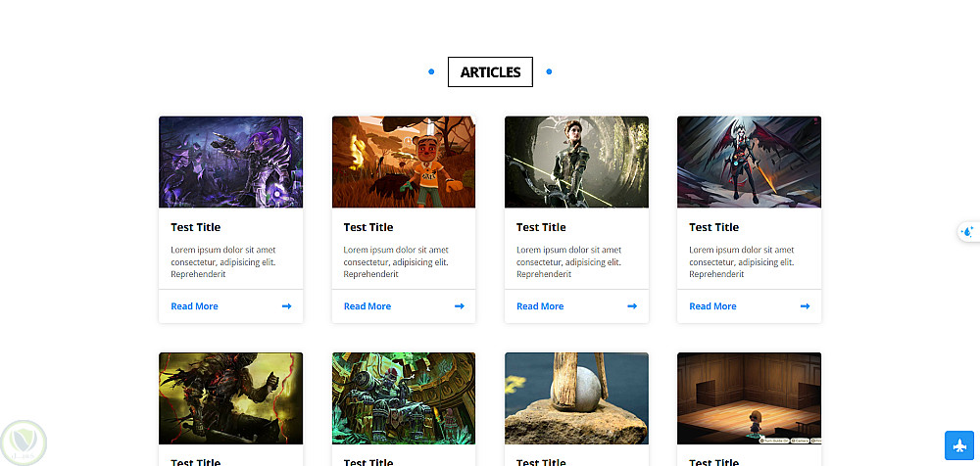Click arrow icon on winged demon card
The image size is (980, 466).
click(805, 306)
